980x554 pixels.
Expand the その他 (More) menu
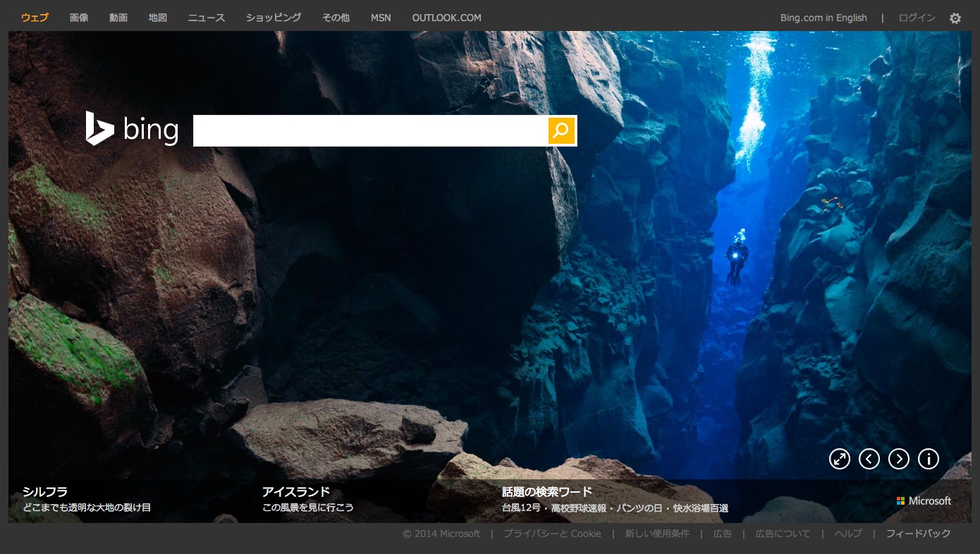[336, 18]
